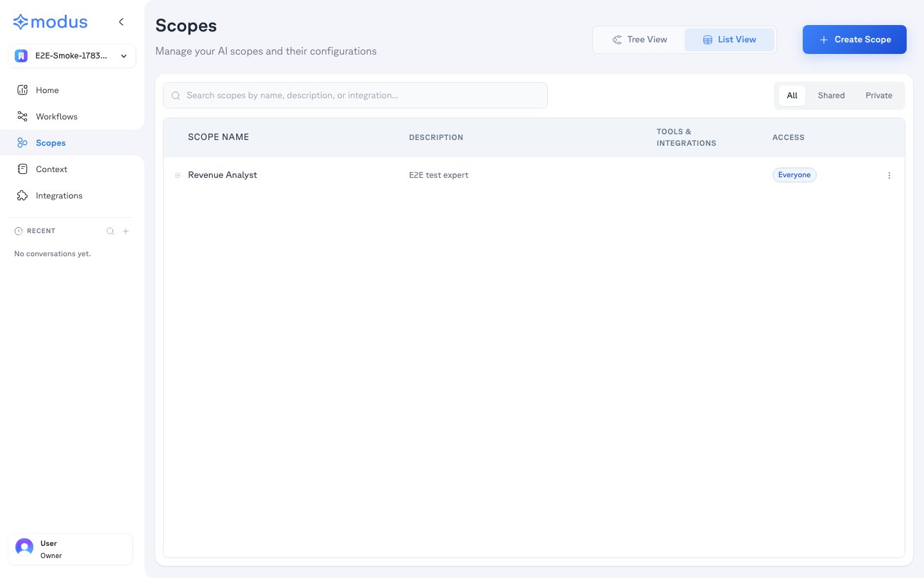
Task: Click the workspace avatar icon
Action: 21,56
